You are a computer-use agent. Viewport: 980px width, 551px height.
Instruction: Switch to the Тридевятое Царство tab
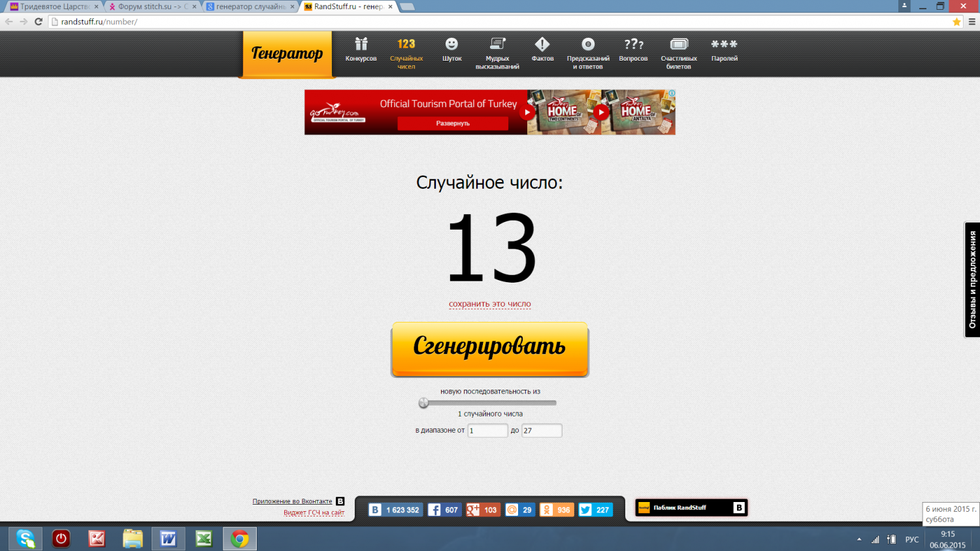pyautogui.click(x=54, y=7)
